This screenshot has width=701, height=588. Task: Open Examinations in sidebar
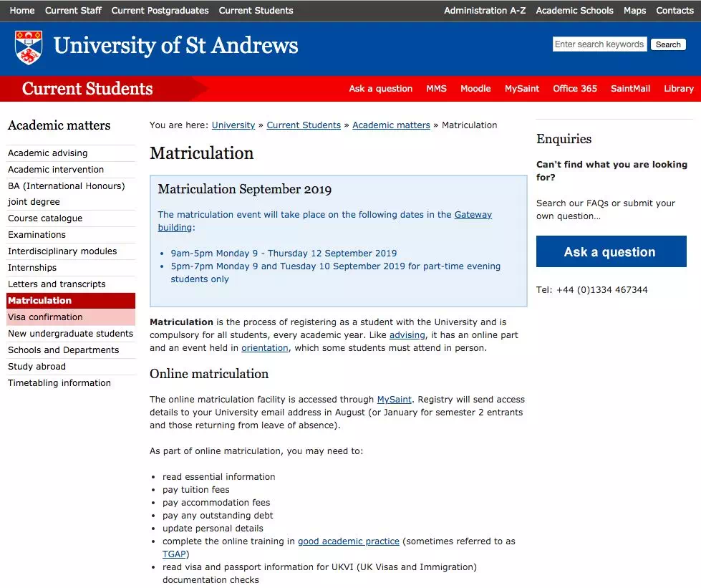[x=71, y=235]
